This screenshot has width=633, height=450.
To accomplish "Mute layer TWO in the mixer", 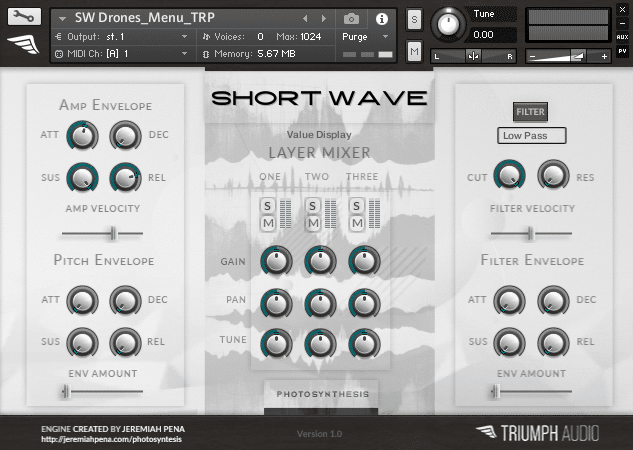I will pos(312,222).
